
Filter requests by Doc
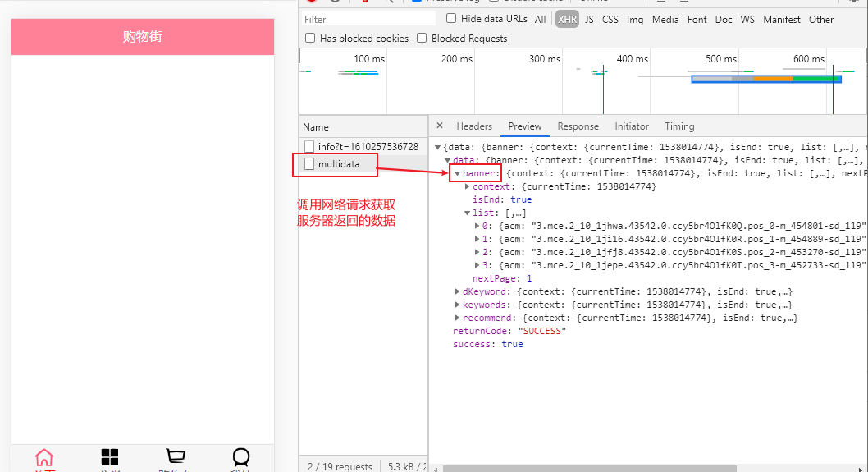724,20
